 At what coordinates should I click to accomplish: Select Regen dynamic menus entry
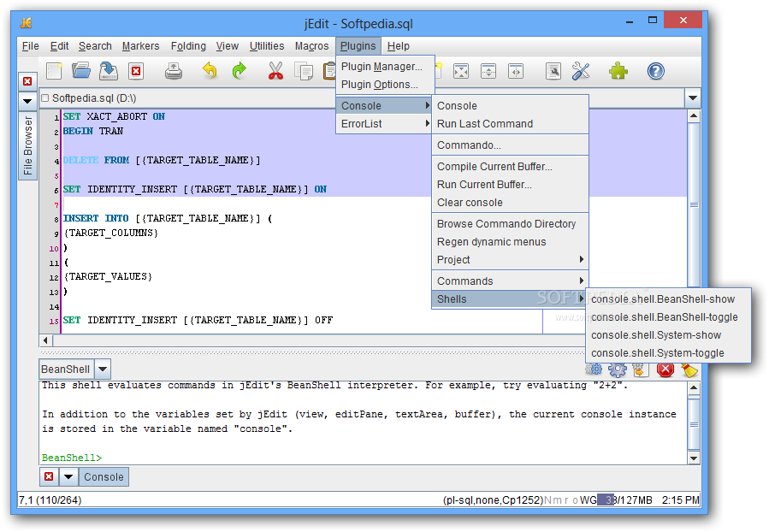pyautogui.click(x=510, y=242)
